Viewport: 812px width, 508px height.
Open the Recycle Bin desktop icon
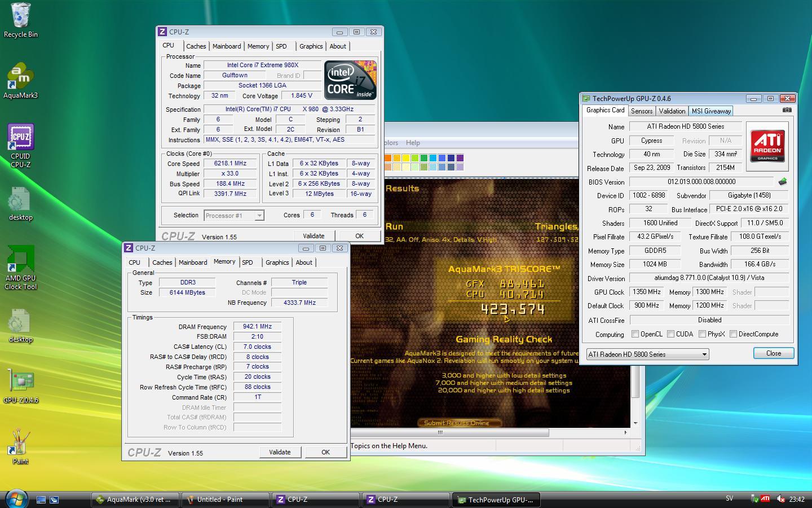[20, 20]
